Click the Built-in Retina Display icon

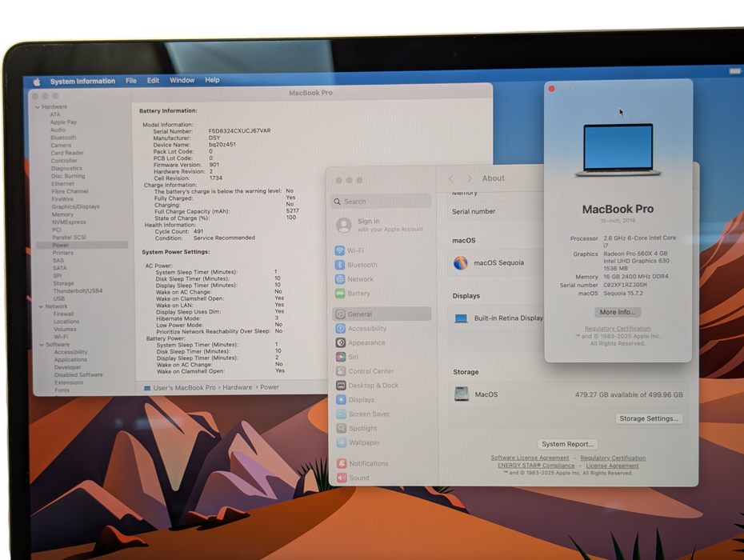point(461,318)
